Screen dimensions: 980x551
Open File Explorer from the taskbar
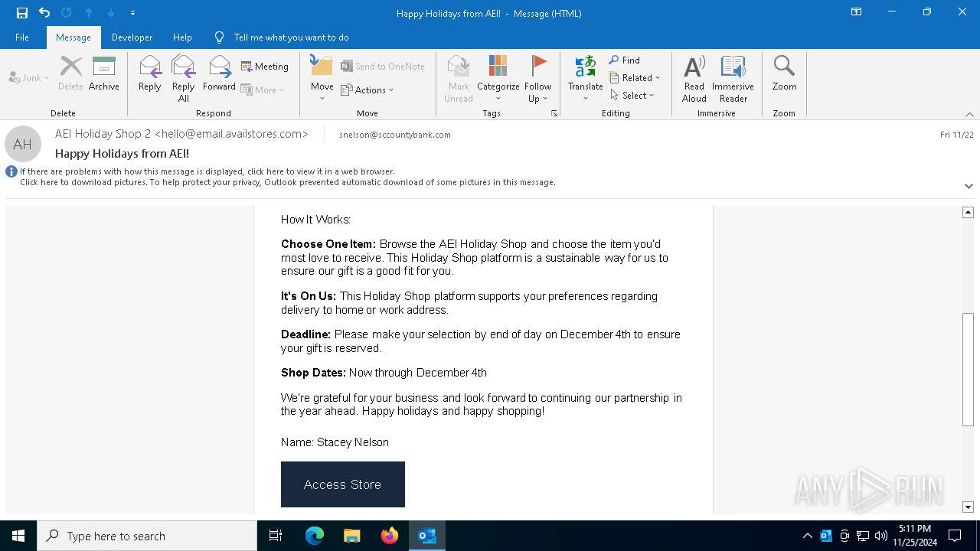[x=352, y=536]
